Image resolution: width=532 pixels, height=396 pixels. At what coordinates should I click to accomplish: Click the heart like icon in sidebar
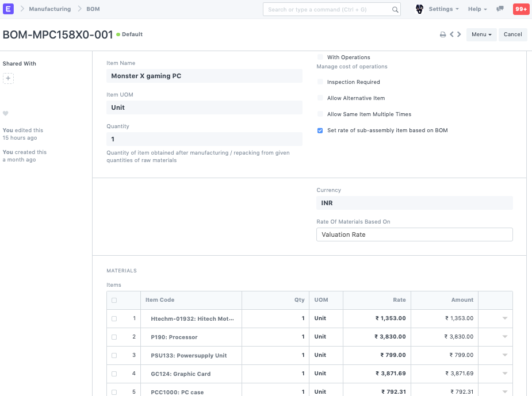(6, 114)
